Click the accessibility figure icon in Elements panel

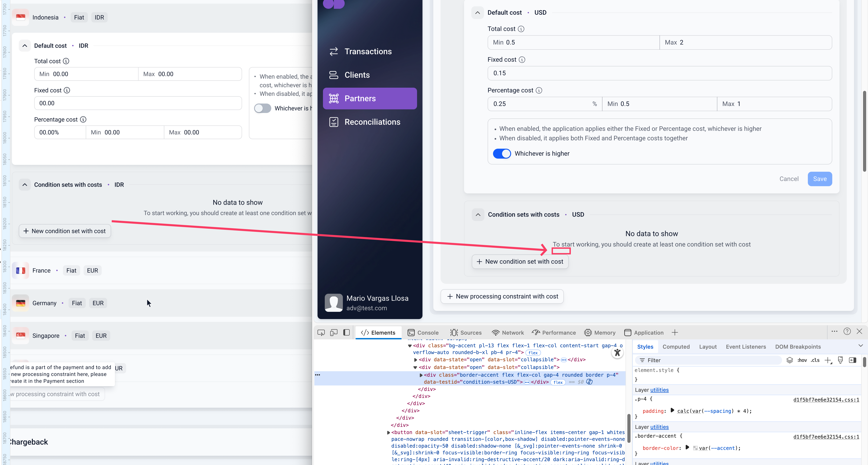[617, 352]
